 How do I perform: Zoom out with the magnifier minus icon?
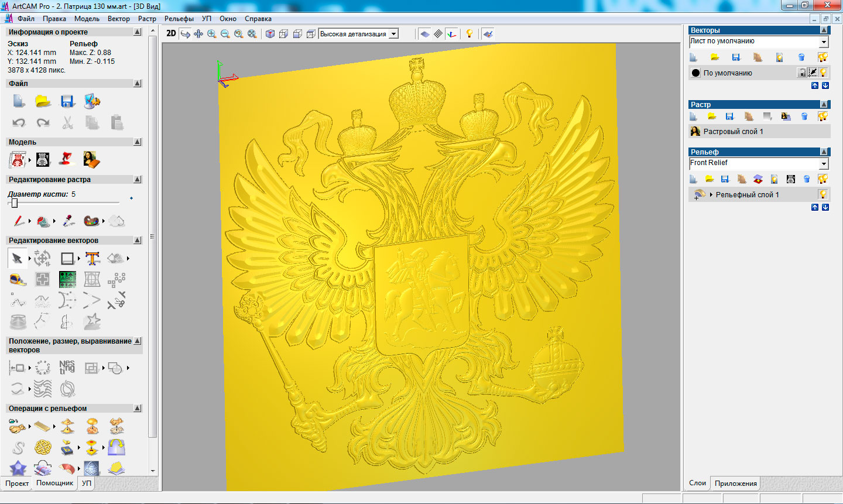tap(225, 34)
